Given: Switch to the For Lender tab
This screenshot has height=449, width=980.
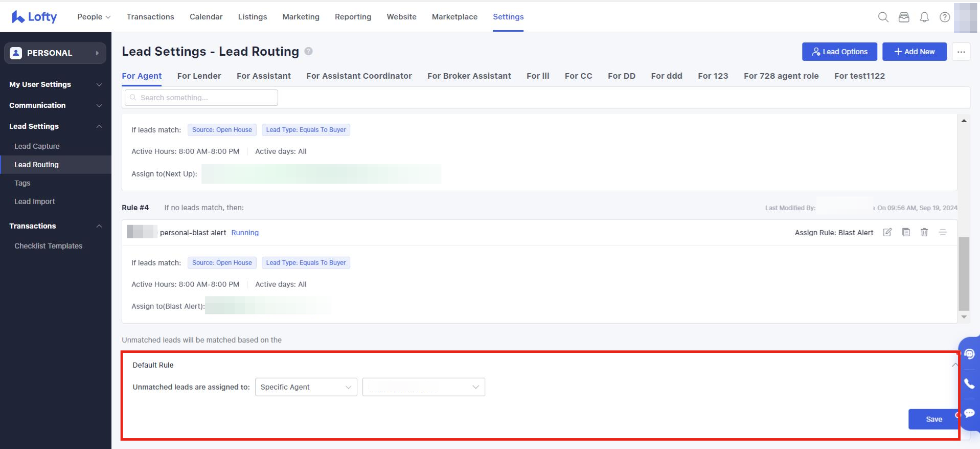Looking at the screenshot, I should point(199,76).
